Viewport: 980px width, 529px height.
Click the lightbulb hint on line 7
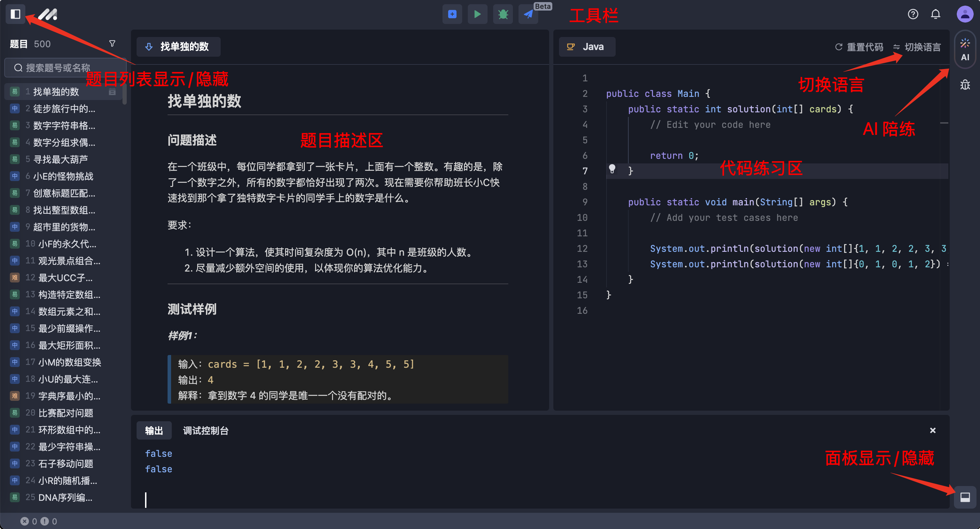612,169
